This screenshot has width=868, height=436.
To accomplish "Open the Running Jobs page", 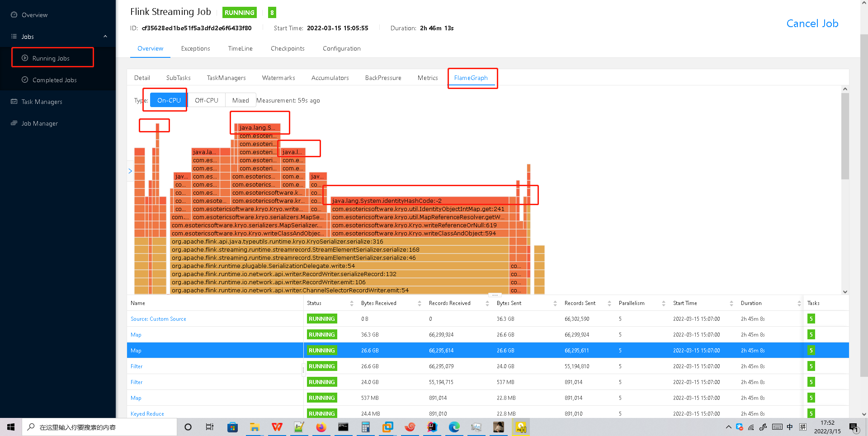I will [51, 58].
